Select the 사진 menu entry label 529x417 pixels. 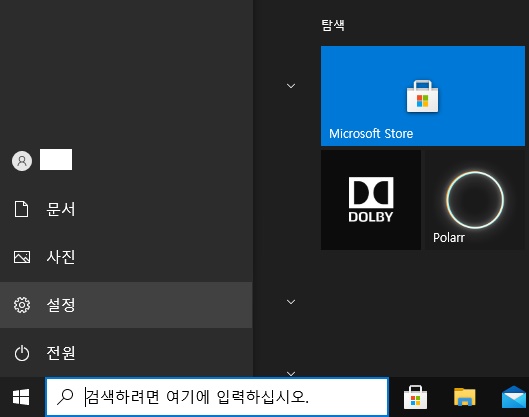[61, 257]
